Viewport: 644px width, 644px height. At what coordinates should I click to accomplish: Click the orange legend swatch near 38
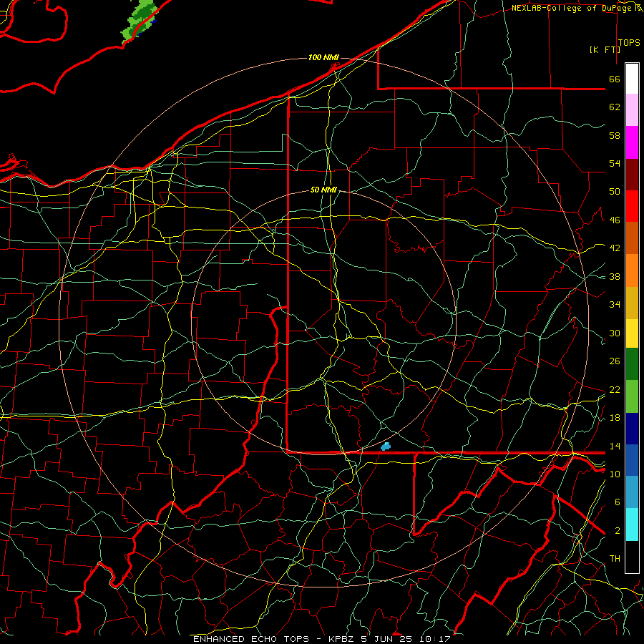(x=632, y=270)
